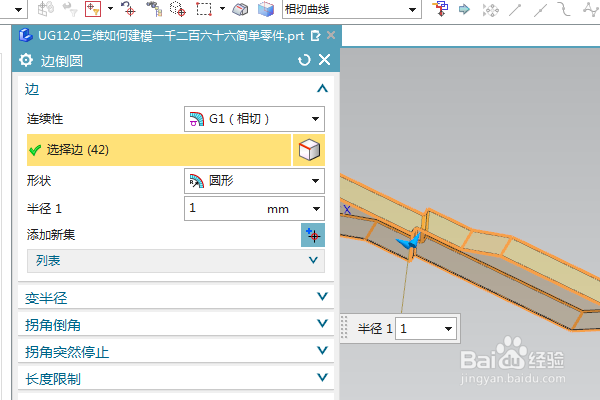
Task: Expand the 长度限制 section
Action: point(176,379)
